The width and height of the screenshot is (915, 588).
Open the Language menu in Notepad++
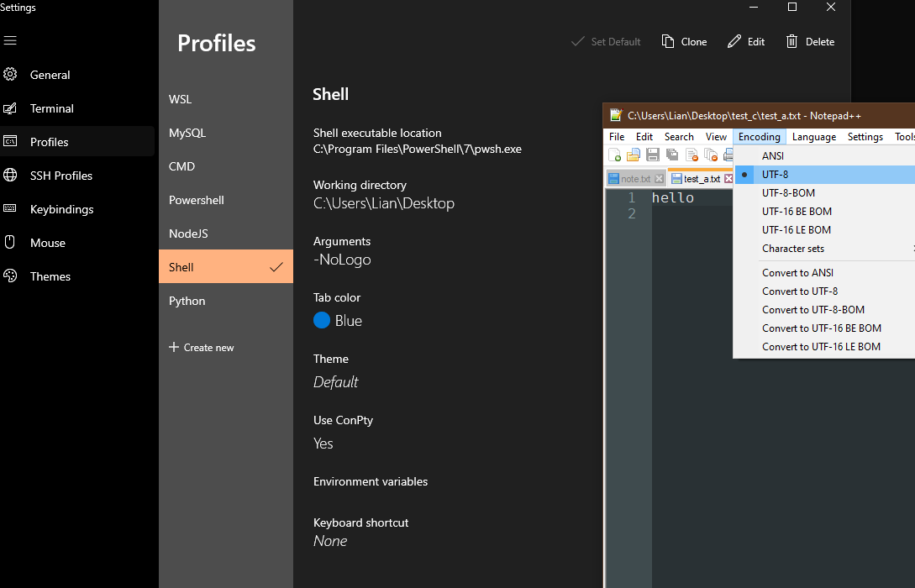pyautogui.click(x=813, y=137)
